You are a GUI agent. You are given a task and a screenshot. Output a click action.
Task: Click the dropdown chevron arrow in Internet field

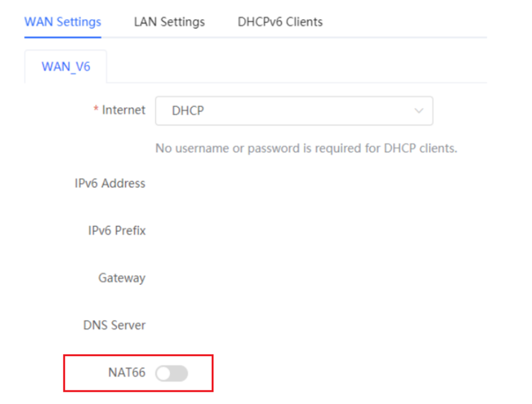click(419, 111)
